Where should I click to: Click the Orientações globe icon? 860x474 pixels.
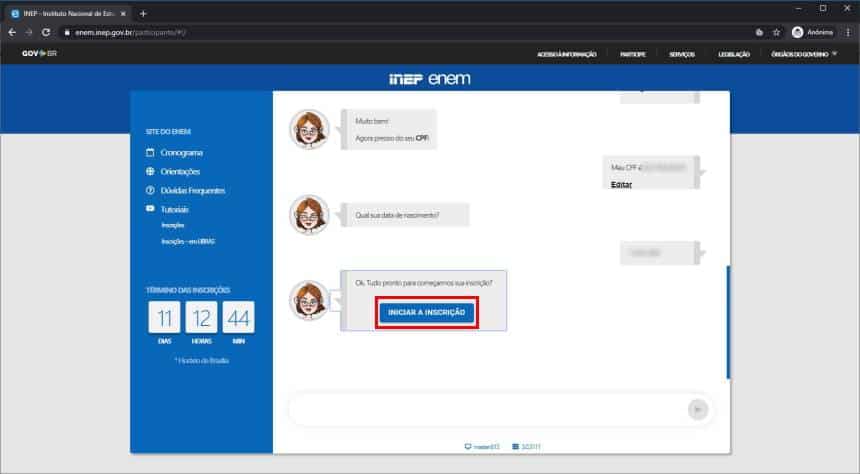click(150, 171)
